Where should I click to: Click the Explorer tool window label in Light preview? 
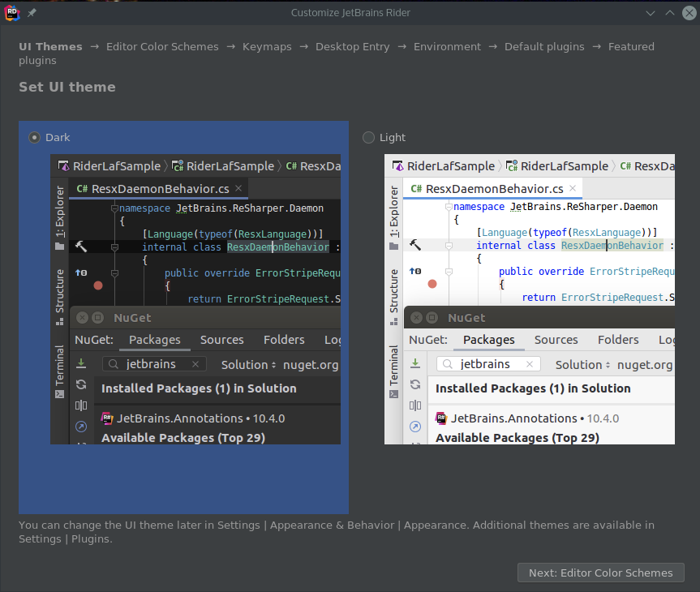pos(393,217)
